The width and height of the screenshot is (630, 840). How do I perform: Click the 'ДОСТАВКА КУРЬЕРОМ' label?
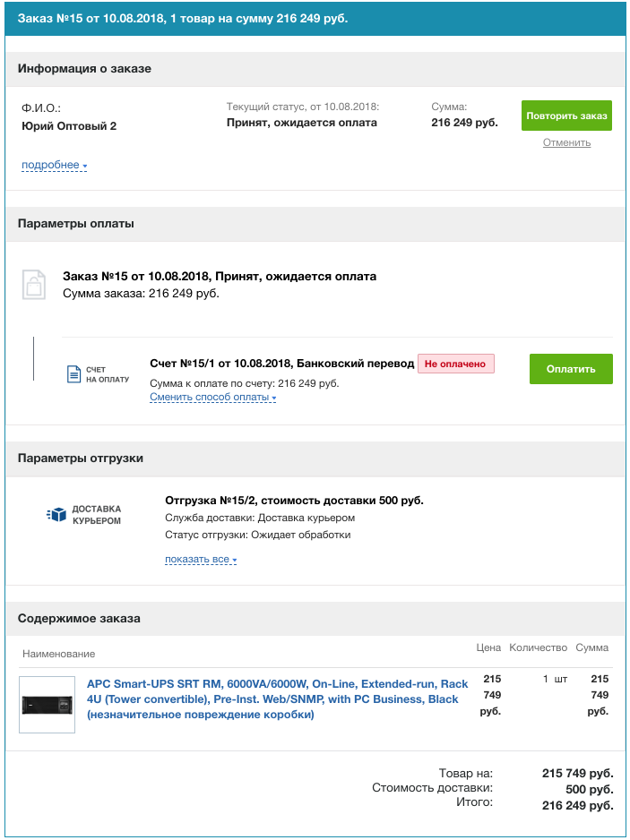(x=97, y=515)
